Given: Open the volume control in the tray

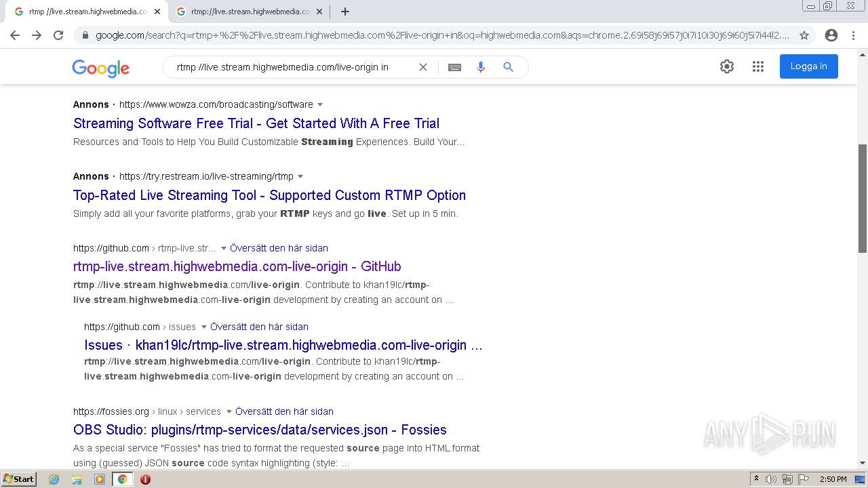Looking at the screenshot, I should 771,479.
